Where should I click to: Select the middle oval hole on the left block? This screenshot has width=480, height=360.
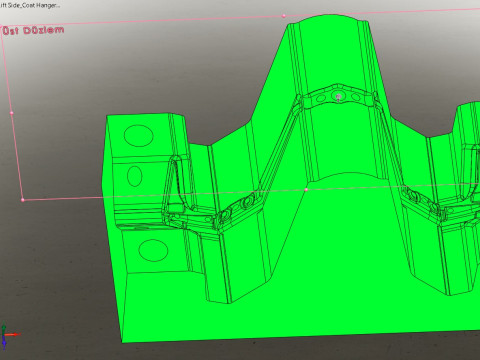(135, 176)
